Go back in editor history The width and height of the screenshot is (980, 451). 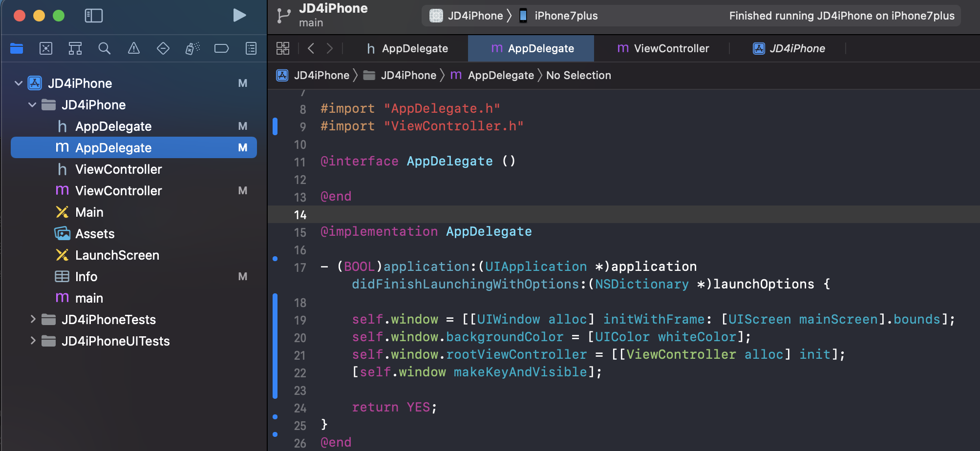click(311, 48)
